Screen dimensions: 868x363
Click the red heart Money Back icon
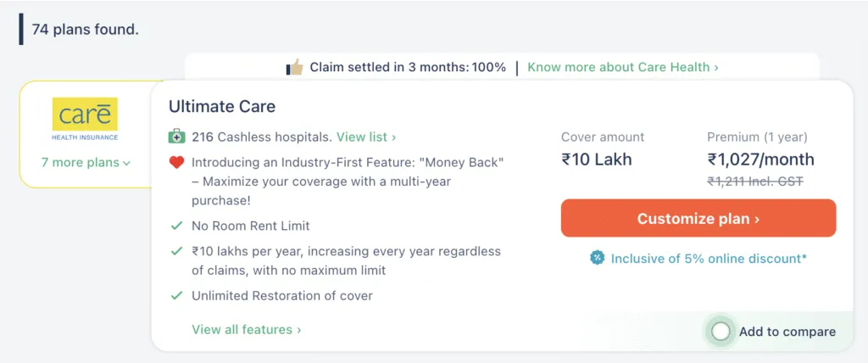176,162
